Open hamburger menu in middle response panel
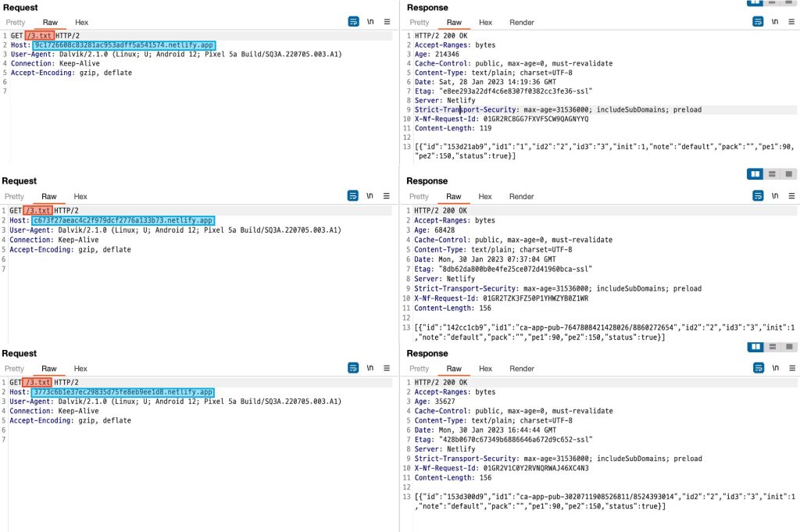Viewport: 800px width, 532px height. [x=791, y=196]
